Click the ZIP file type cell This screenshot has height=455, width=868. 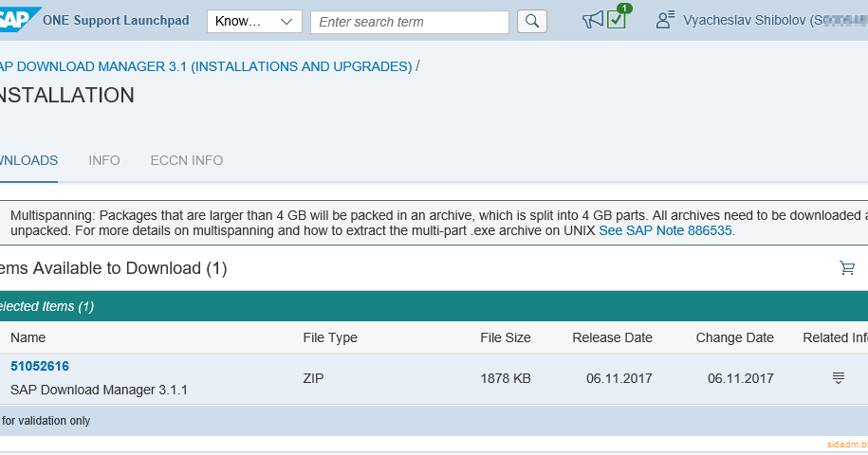(x=313, y=379)
